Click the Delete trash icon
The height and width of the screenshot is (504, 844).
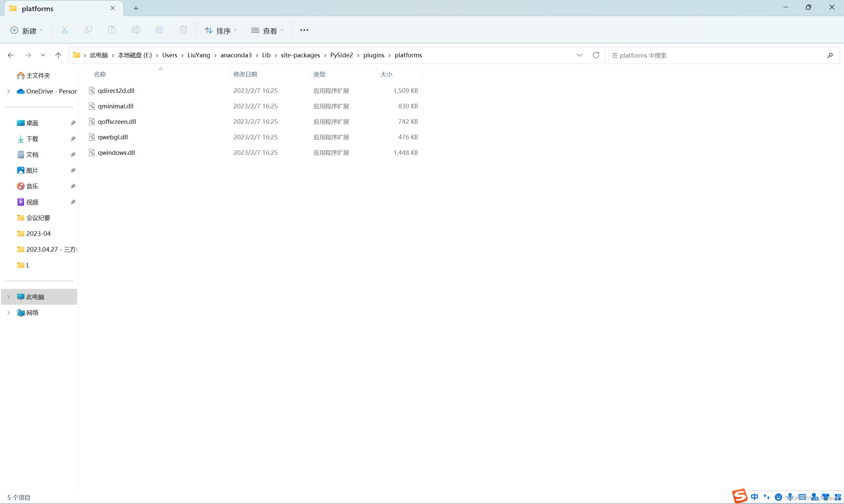coord(183,30)
